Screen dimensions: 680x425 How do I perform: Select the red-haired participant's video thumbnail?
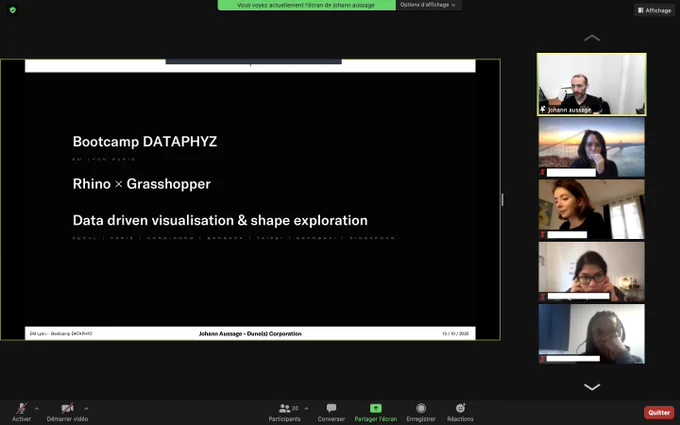(x=592, y=209)
